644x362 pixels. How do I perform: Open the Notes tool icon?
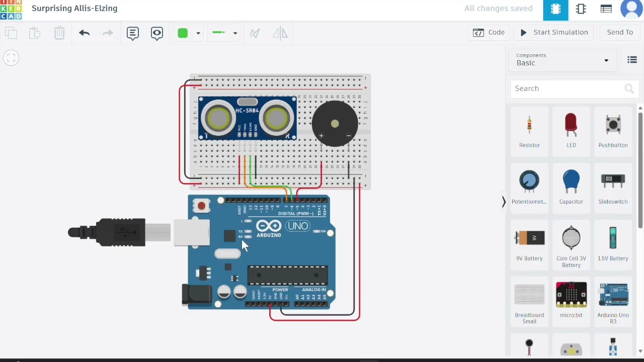[133, 33]
